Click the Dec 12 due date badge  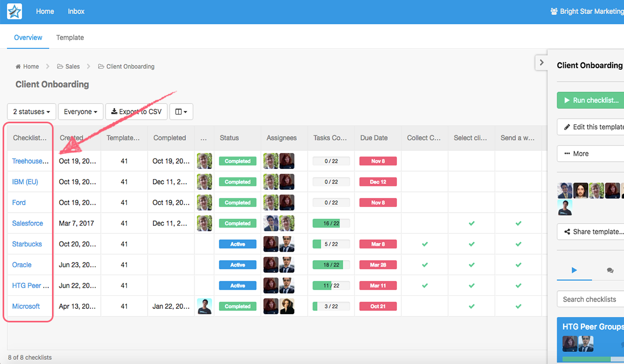tap(378, 182)
